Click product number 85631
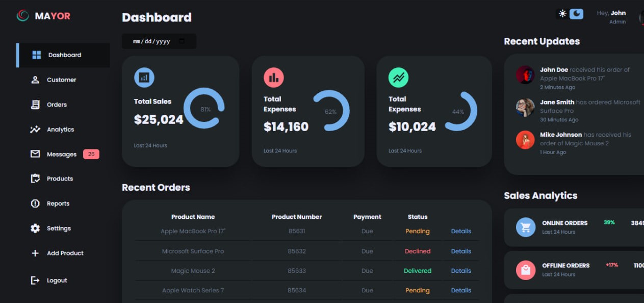 pos(297,231)
